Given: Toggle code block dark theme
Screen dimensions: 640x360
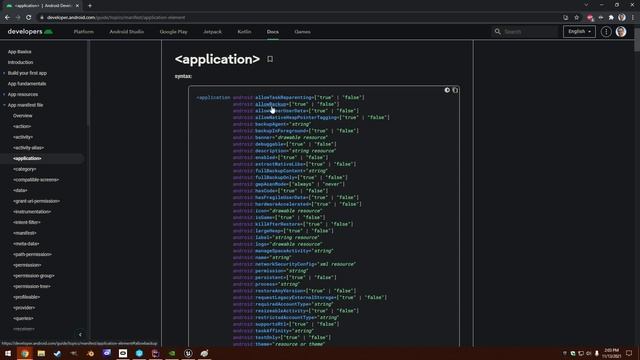Looking at the screenshot, I should coord(447,90).
